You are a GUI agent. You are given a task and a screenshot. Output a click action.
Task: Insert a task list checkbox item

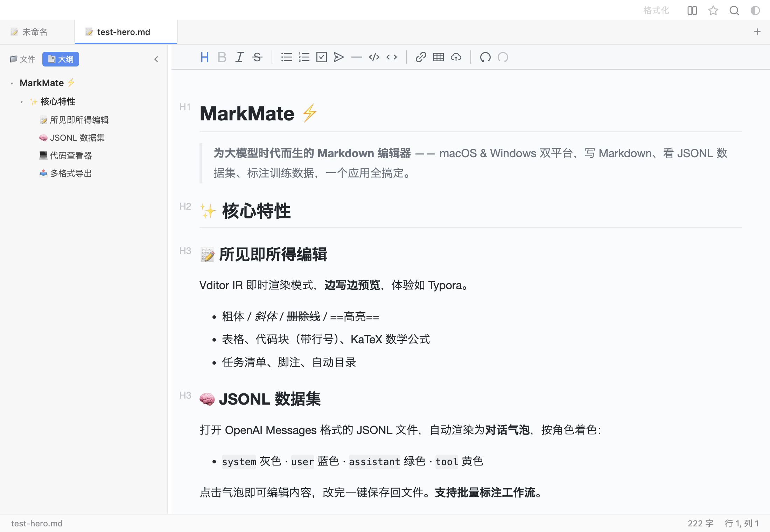(321, 57)
